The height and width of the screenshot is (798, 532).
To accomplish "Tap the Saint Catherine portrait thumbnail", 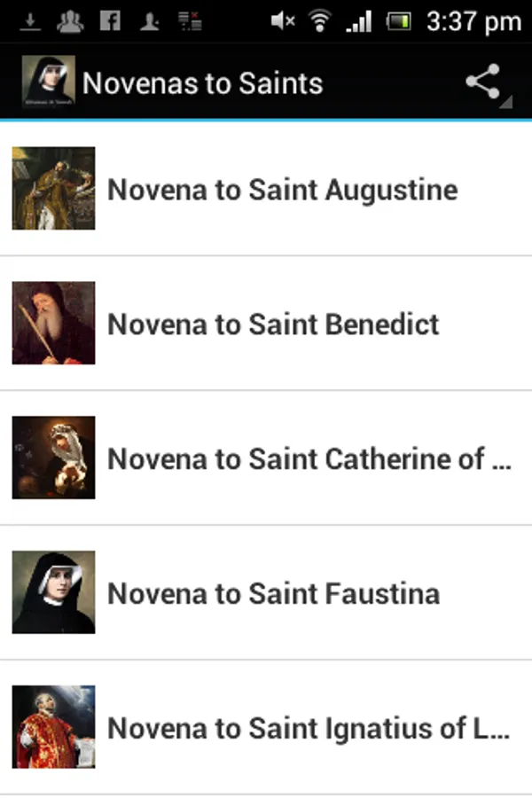I will tap(53, 458).
